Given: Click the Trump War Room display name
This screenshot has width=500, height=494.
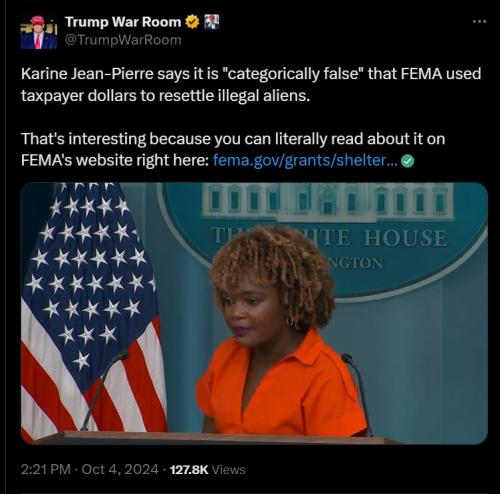Looking at the screenshot, I should pos(123,22).
